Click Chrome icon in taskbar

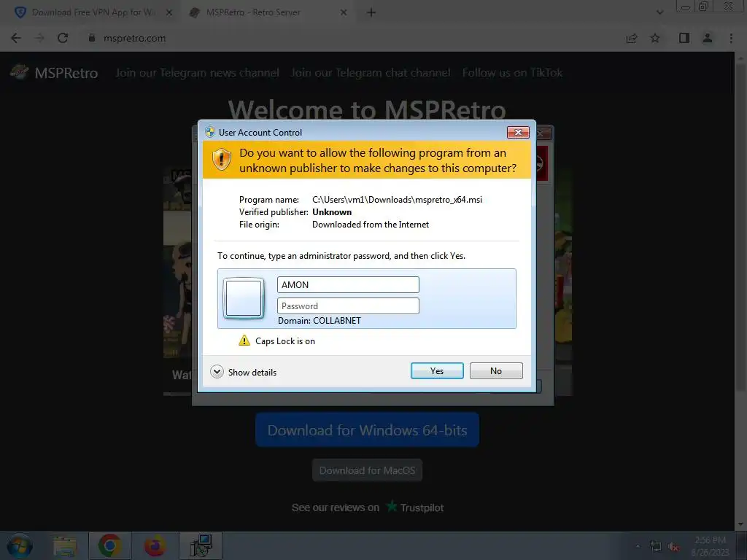coord(109,545)
